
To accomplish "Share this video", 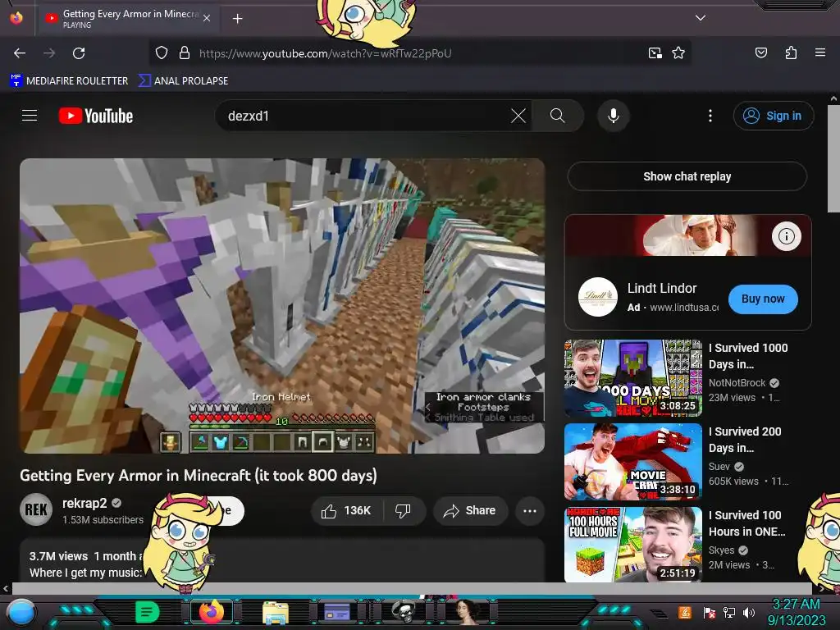I will pos(469,510).
